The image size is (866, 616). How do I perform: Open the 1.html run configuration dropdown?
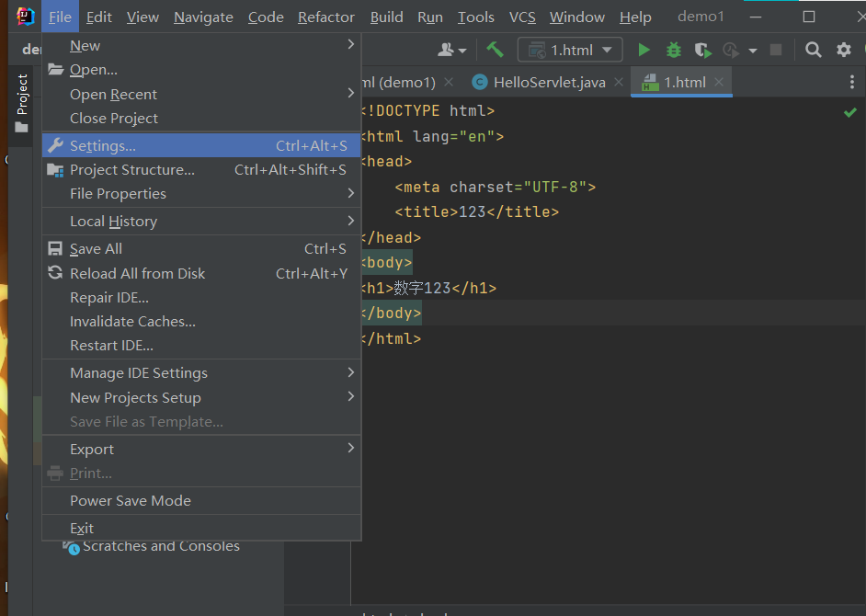pos(570,50)
